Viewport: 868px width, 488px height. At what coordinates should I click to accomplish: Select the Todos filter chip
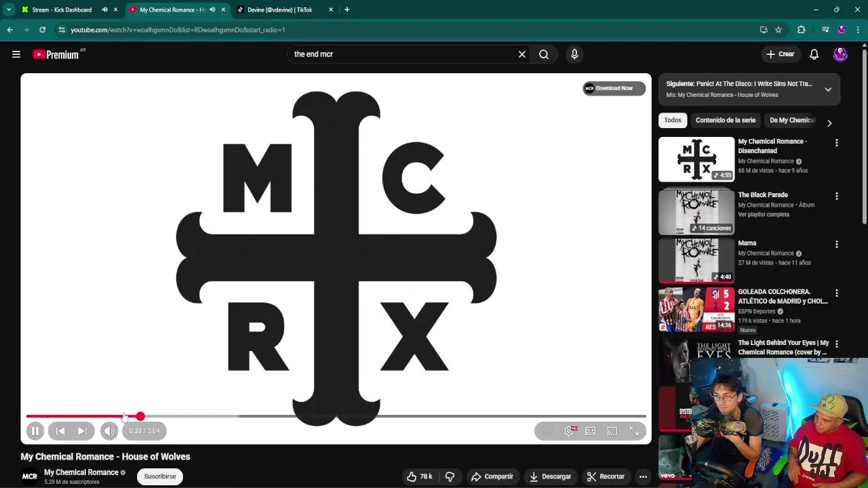[673, 121]
